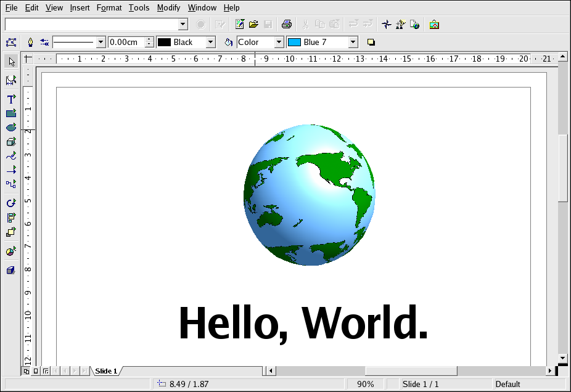This screenshot has height=392, width=571.
Task: Open a file with folder icon
Action: pos(253,25)
